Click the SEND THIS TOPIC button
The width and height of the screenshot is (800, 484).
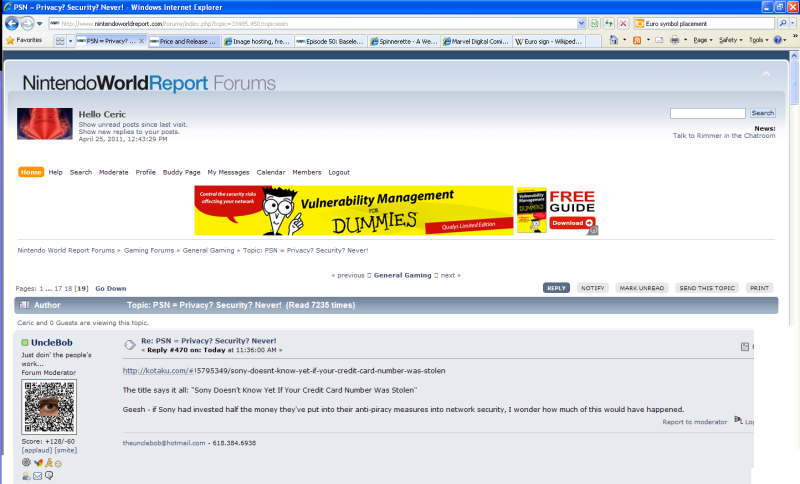coord(707,288)
